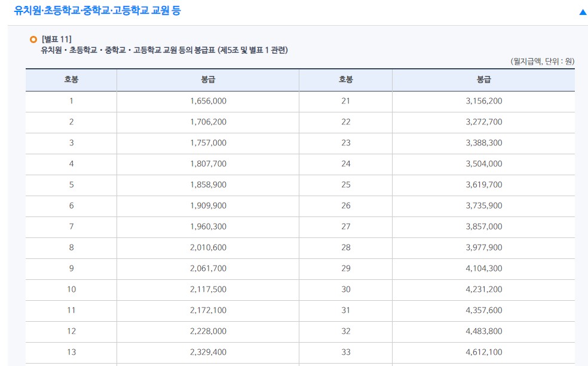Click 호봉 number 27 cell
This screenshot has height=366, width=588.
pyautogui.click(x=346, y=227)
